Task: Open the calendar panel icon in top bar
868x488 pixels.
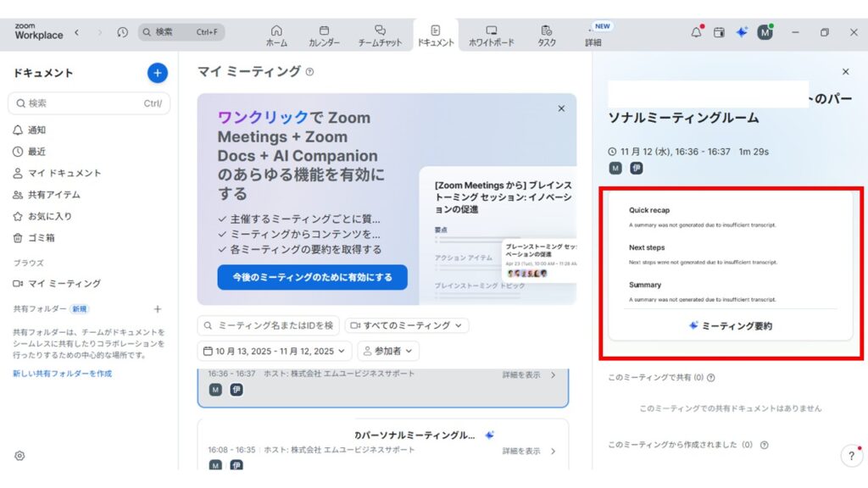Action: [x=719, y=32]
